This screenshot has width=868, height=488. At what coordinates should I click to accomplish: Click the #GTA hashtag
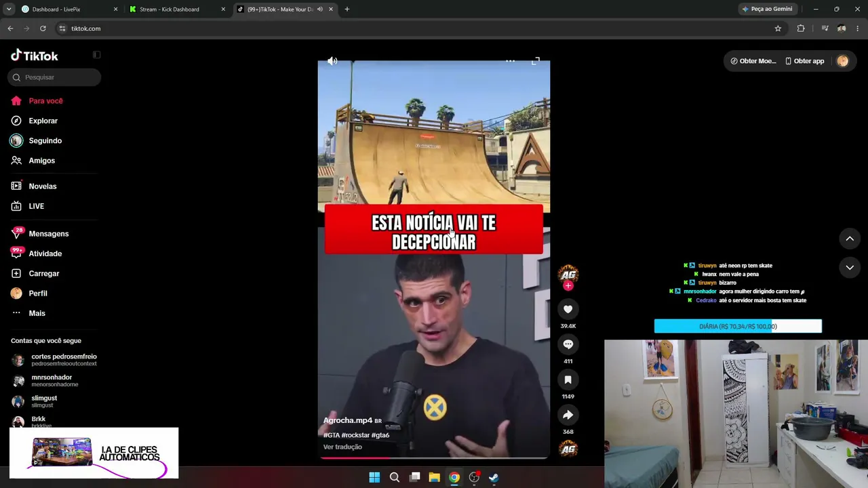coord(332,435)
